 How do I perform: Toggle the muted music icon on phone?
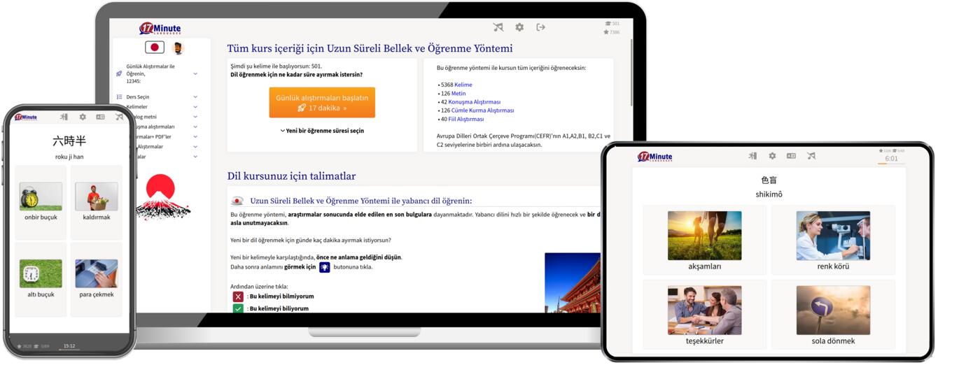point(119,117)
